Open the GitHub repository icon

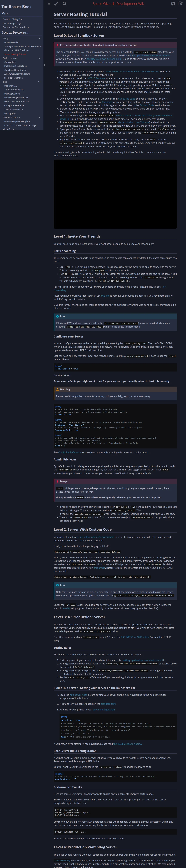pyautogui.click(x=173, y=4)
